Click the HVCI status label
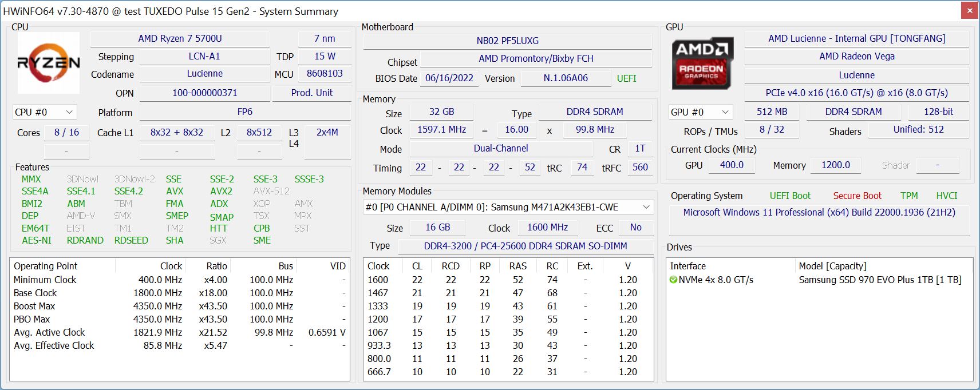980x390 pixels. (x=947, y=196)
